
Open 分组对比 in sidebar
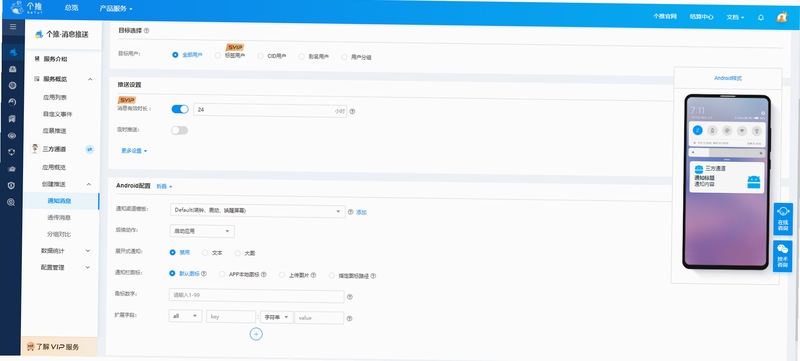tap(59, 234)
